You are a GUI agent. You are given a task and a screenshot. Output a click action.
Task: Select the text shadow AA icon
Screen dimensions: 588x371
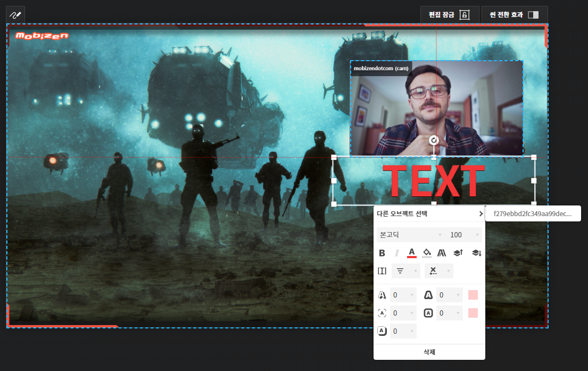coord(441,253)
